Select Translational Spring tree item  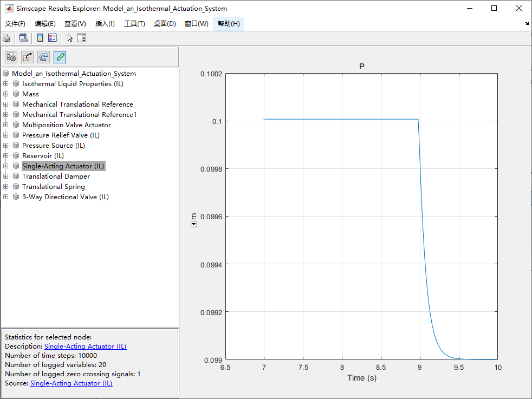(x=54, y=186)
